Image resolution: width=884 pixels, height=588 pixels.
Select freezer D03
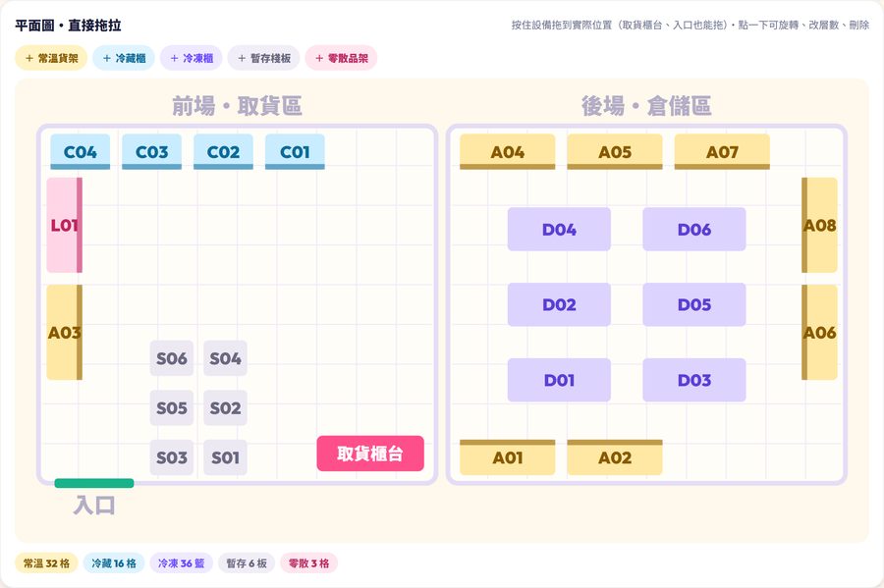pyautogui.click(x=694, y=380)
